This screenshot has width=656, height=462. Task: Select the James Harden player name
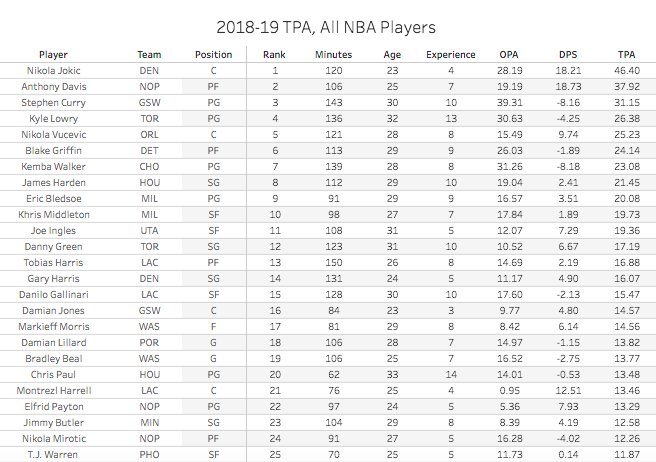click(53, 182)
